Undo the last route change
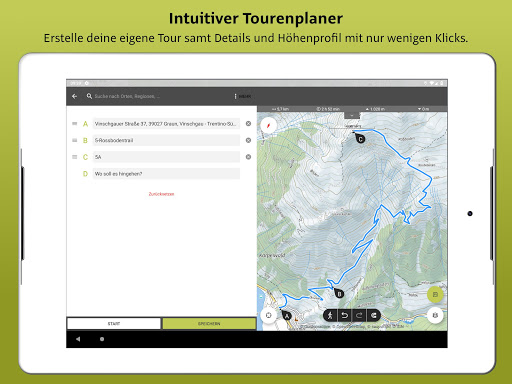Screen dimensions: 512x384 pos(345,315)
